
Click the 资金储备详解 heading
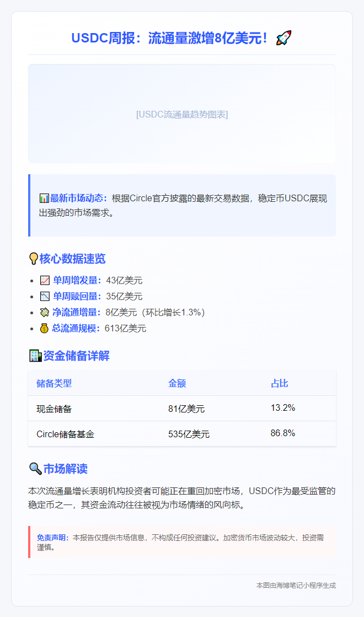pyautogui.click(x=76, y=356)
